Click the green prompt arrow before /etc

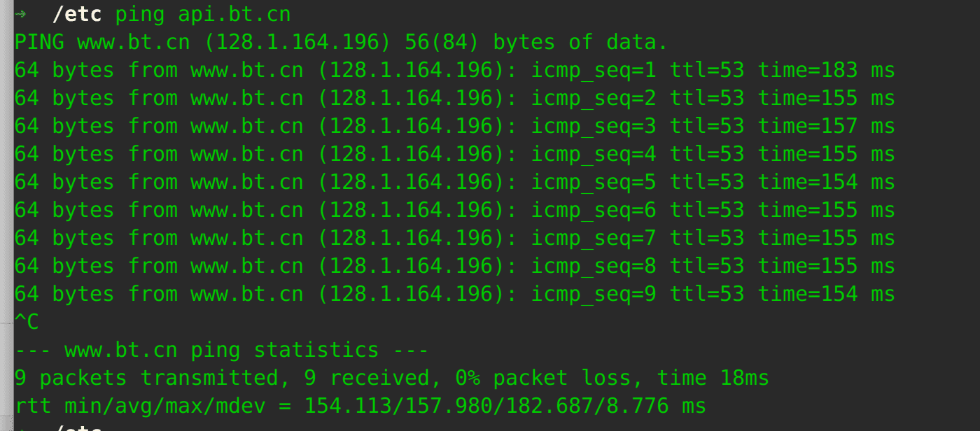[20, 14]
